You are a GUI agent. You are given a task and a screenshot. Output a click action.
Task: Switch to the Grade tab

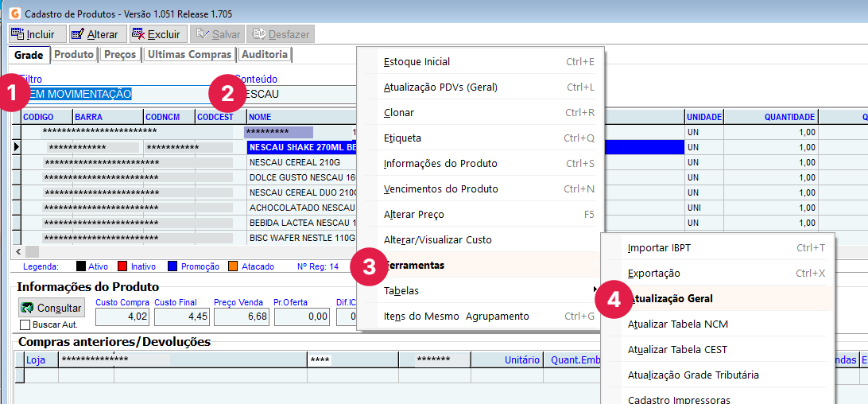[x=29, y=55]
